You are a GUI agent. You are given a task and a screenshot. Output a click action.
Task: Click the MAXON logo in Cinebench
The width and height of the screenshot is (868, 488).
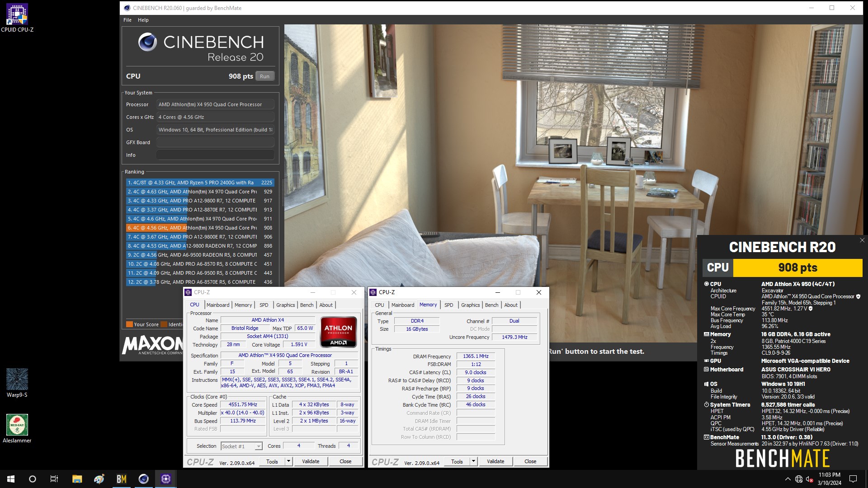(152, 345)
